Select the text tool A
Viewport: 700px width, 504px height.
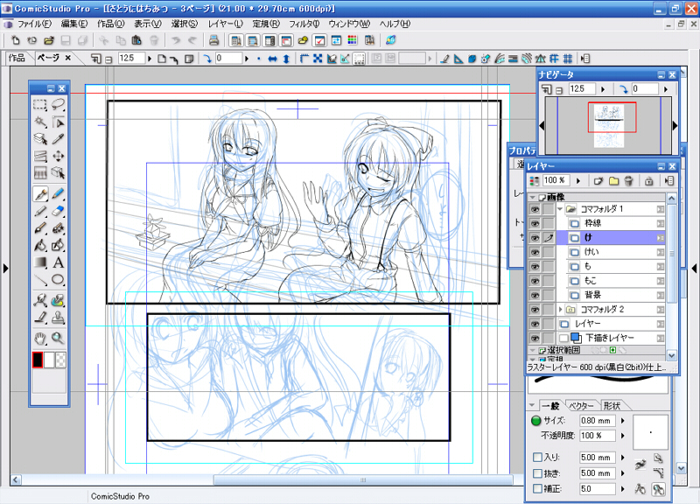58,262
